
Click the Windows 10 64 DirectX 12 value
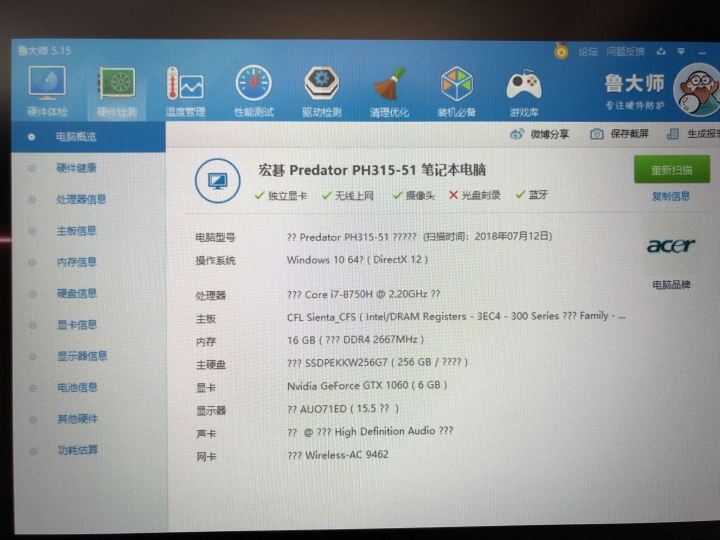357,260
